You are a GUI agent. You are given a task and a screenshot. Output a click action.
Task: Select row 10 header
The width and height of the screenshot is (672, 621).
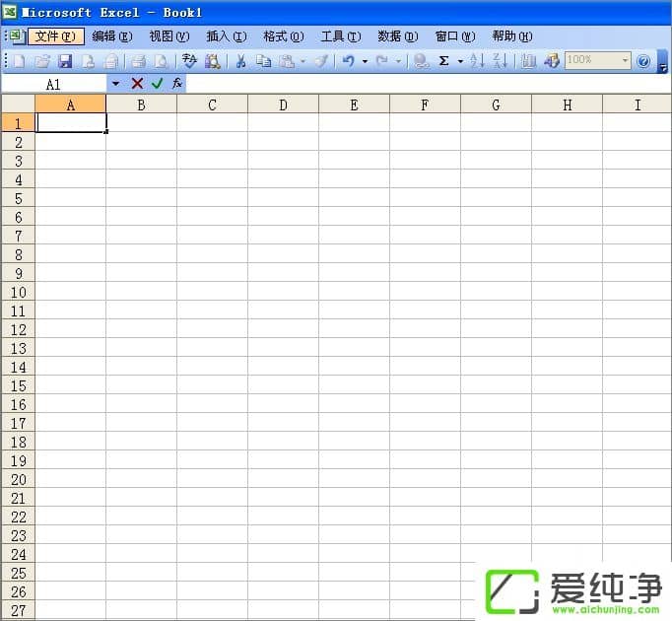point(18,292)
